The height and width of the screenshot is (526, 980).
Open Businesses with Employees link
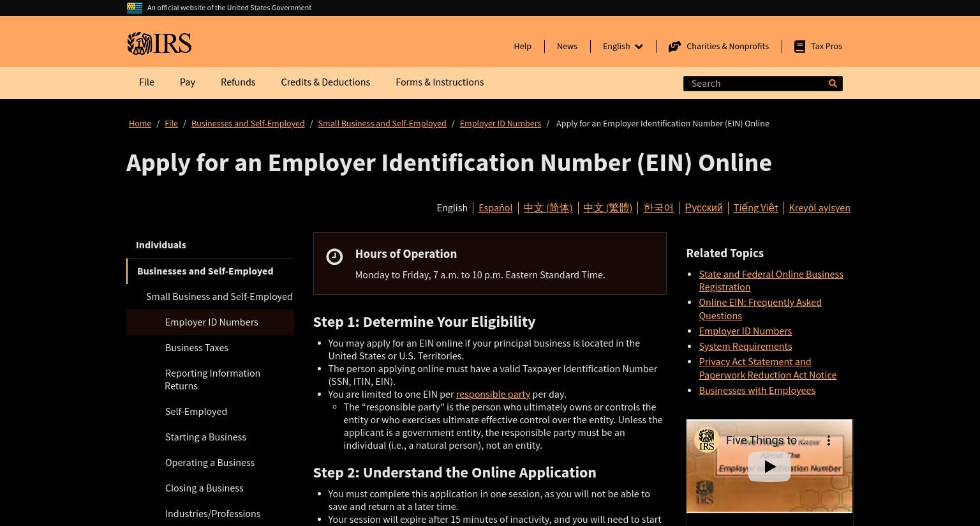click(757, 390)
